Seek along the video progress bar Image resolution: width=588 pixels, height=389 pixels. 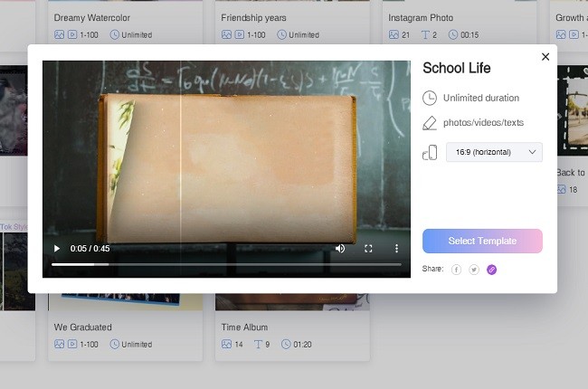coord(226,264)
